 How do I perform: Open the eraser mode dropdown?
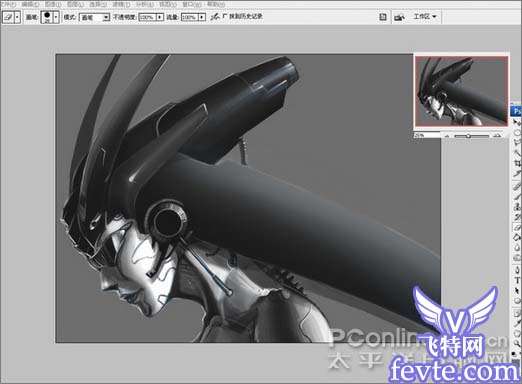[95, 17]
